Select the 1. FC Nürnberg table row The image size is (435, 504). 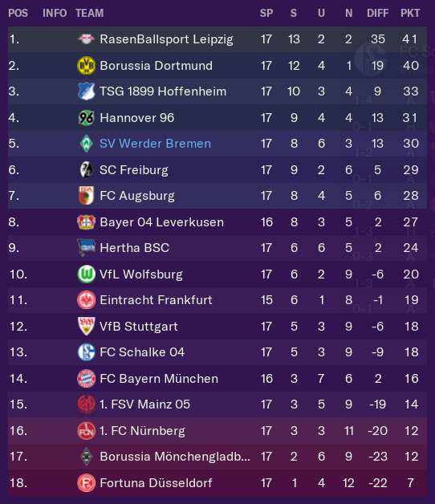click(217, 431)
